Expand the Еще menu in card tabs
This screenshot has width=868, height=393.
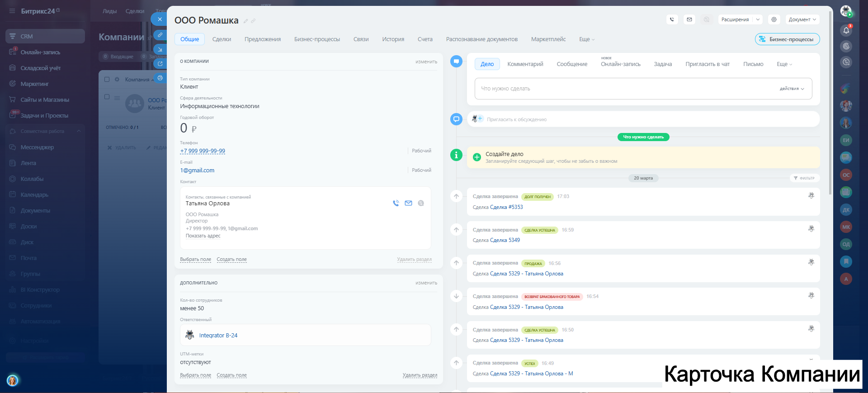click(x=586, y=39)
